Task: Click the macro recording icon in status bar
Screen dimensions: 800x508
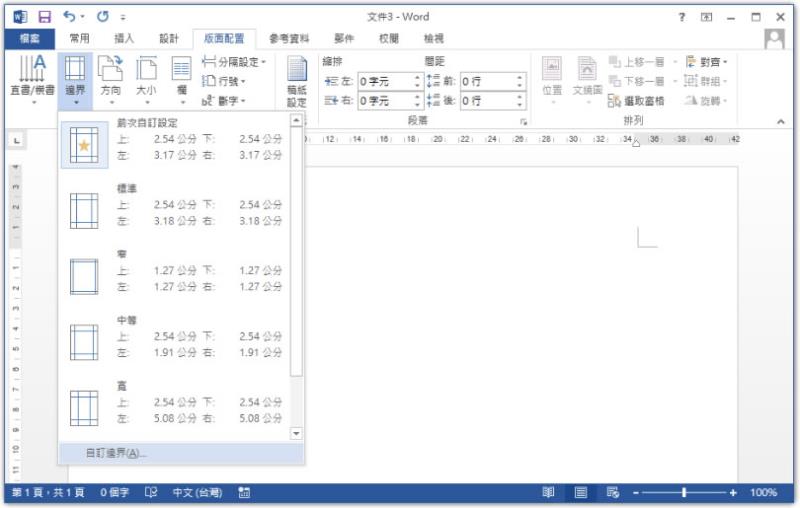Action: click(x=244, y=493)
